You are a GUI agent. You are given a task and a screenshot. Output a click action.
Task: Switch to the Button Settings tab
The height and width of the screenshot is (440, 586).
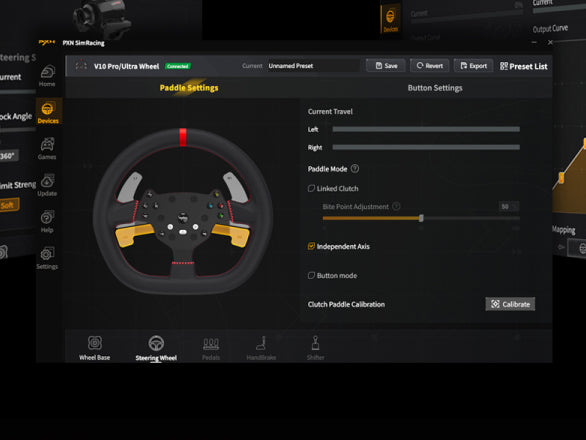(435, 88)
